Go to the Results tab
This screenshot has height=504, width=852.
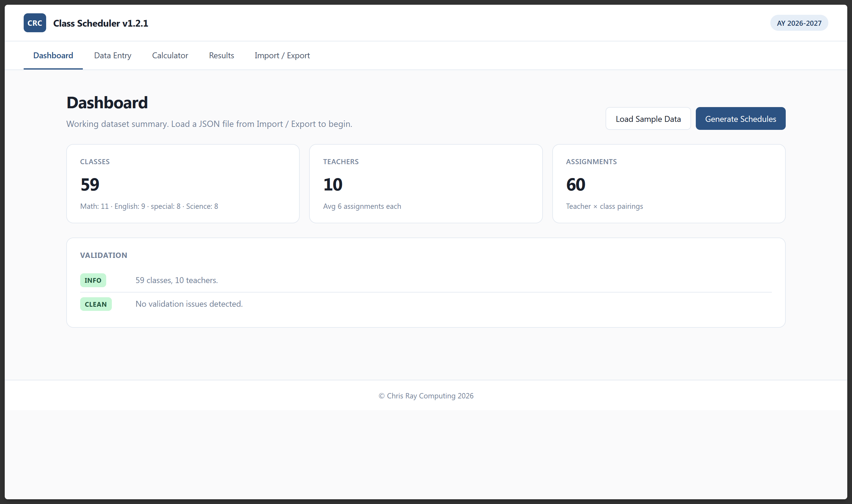click(x=221, y=55)
